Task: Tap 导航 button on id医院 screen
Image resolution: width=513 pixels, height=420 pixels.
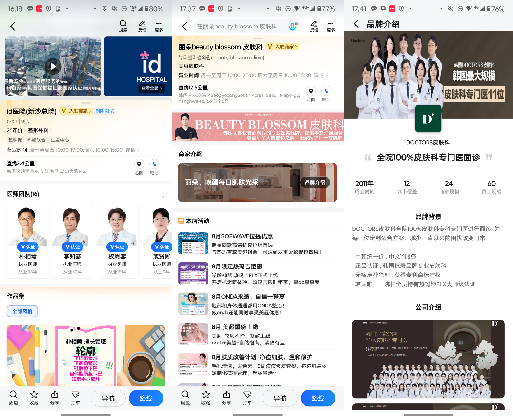Action: (x=108, y=398)
